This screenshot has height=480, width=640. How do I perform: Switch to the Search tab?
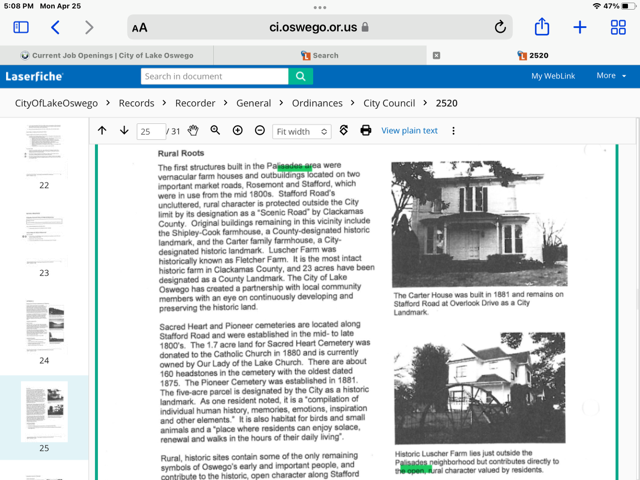click(x=320, y=55)
